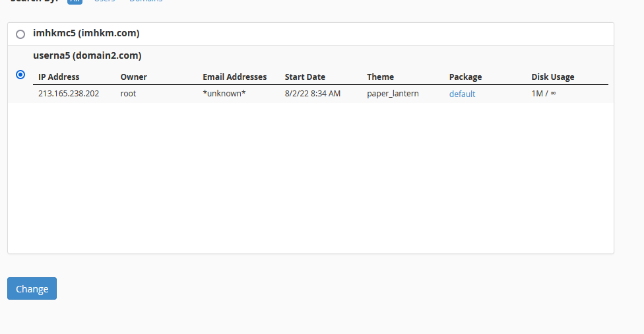Screen dimensions: 644x334
Task: Select the imhkmc5 account radio button
Action: click(20, 34)
